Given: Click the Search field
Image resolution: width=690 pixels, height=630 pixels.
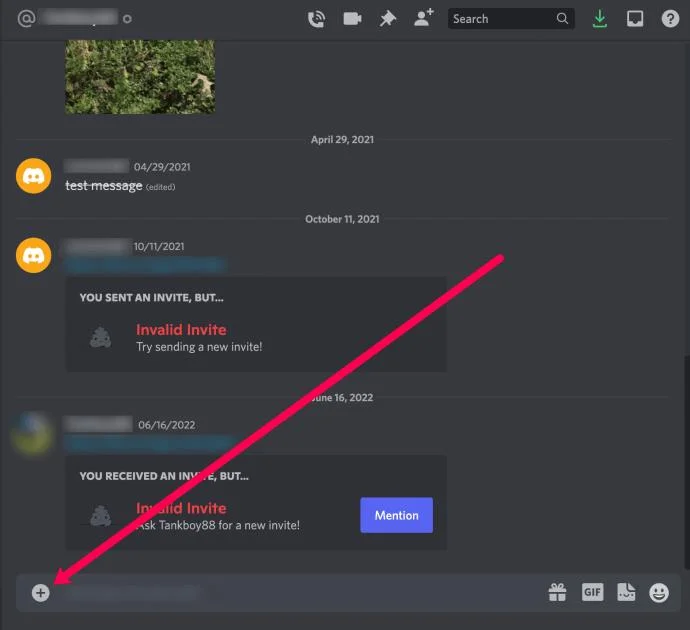Looking at the screenshot, I should point(511,18).
